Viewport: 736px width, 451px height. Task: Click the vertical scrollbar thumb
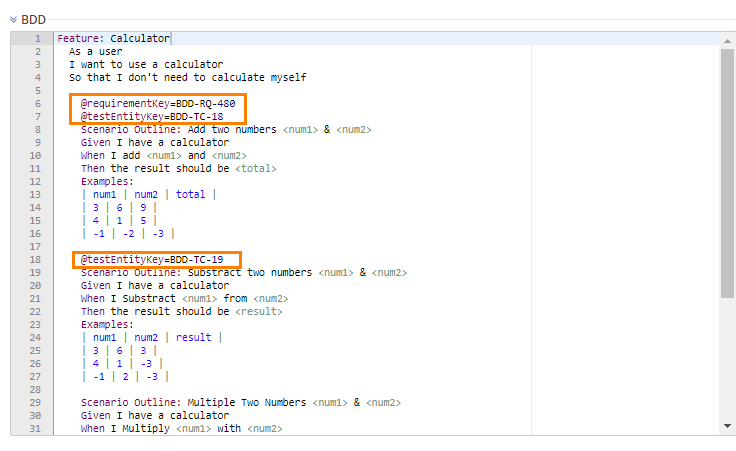click(727, 170)
